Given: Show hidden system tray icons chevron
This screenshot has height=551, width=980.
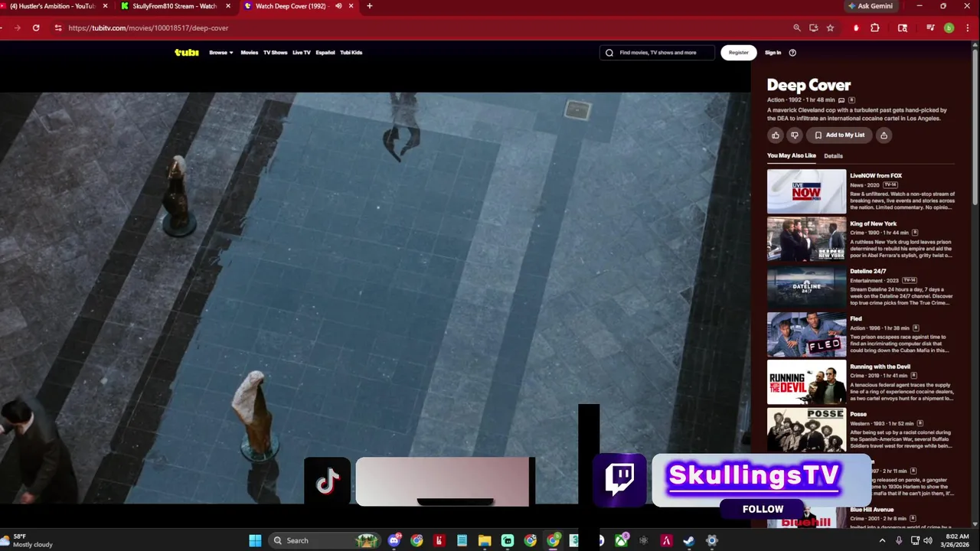Looking at the screenshot, I should coord(882,540).
